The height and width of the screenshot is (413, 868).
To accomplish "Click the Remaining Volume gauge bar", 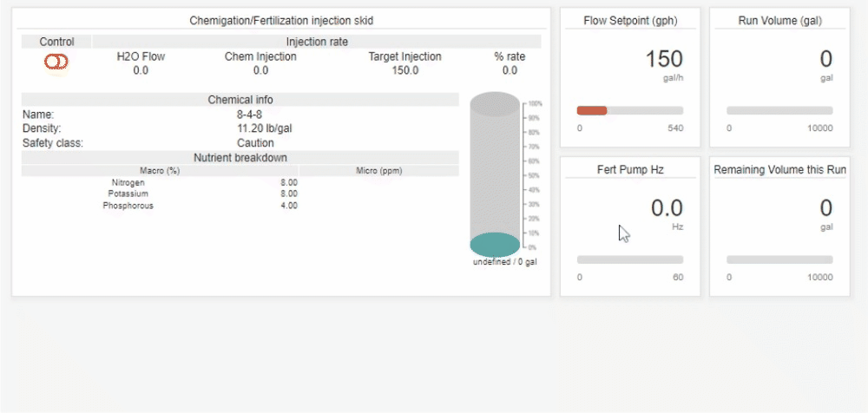I will [x=779, y=259].
